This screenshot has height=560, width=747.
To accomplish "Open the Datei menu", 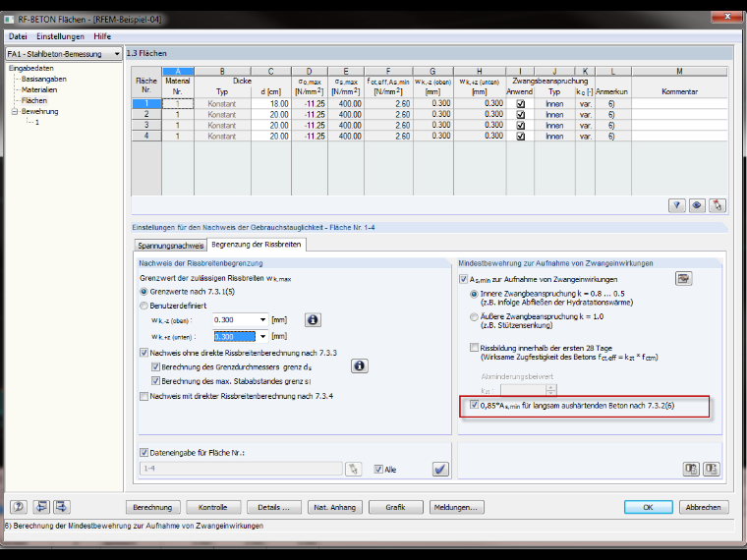I will pyautogui.click(x=18, y=36).
